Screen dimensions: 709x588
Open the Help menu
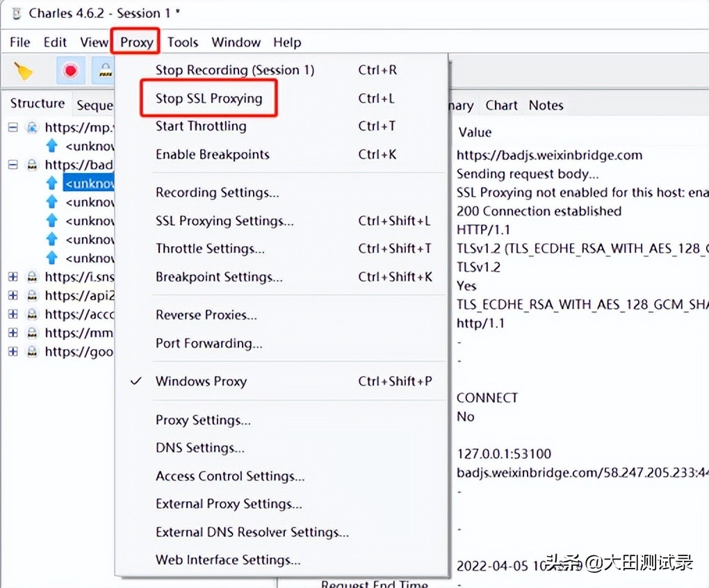click(287, 42)
